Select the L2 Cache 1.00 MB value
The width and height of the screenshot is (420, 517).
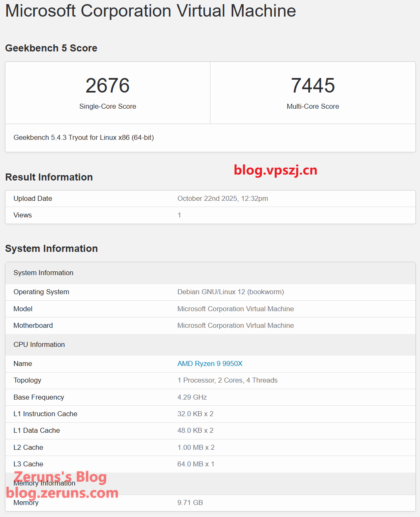click(x=195, y=447)
